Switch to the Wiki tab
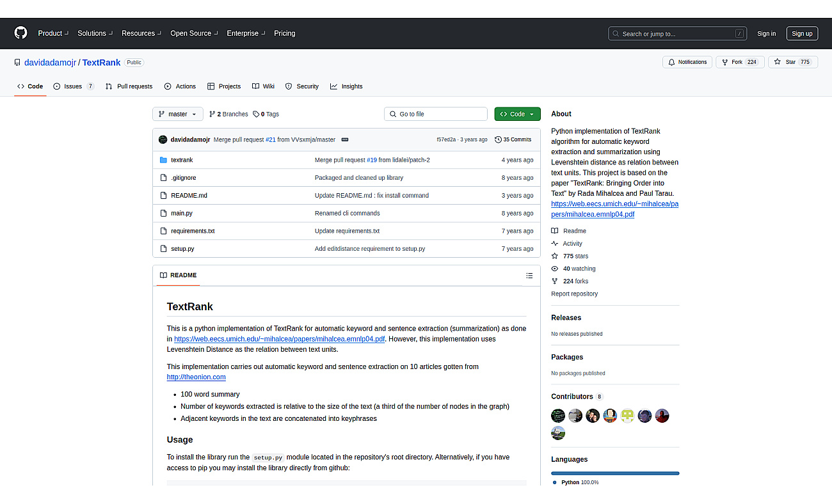 point(263,86)
